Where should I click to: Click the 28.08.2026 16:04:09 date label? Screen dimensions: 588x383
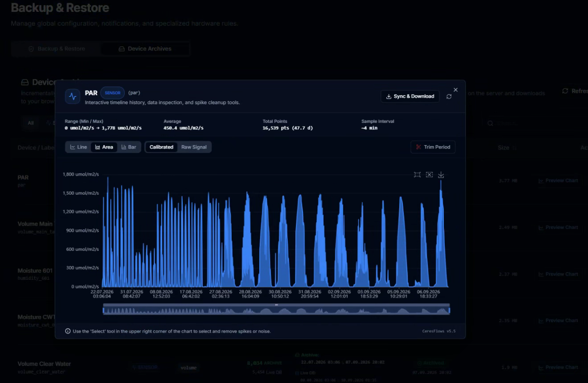pyautogui.click(x=250, y=294)
